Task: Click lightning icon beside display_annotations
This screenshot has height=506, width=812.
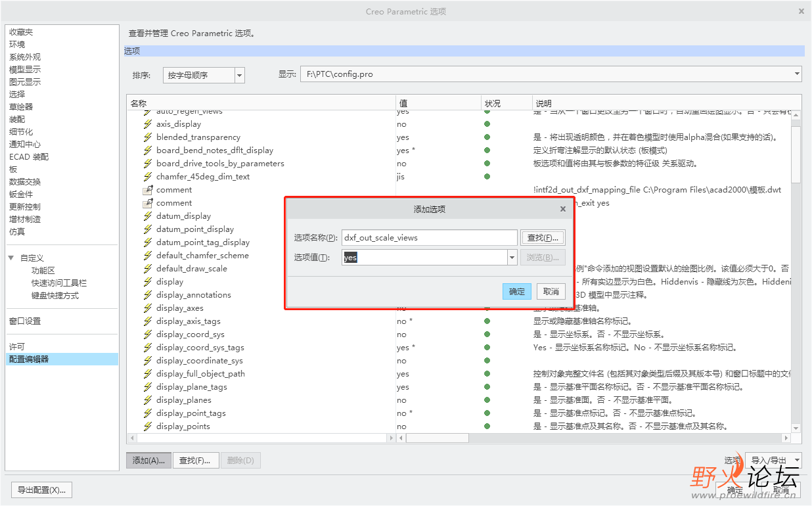Action: [x=148, y=295]
